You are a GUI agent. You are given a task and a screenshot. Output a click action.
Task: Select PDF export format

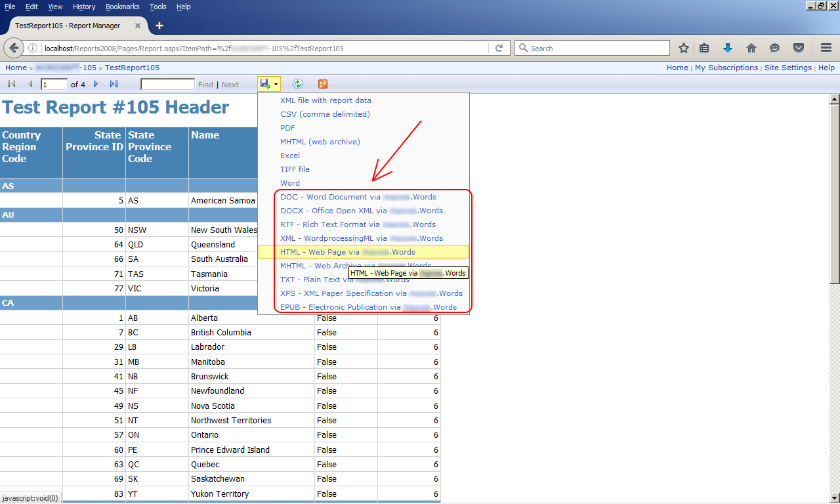tap(287, 128)
